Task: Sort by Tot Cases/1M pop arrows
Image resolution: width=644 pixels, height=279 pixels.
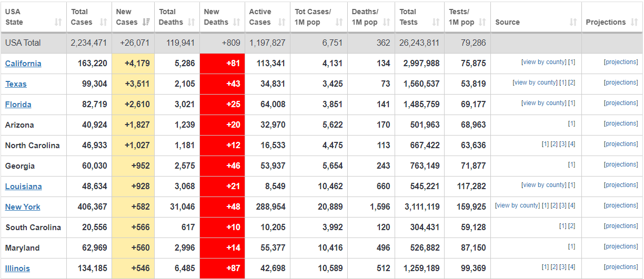Action: point(339,22)
